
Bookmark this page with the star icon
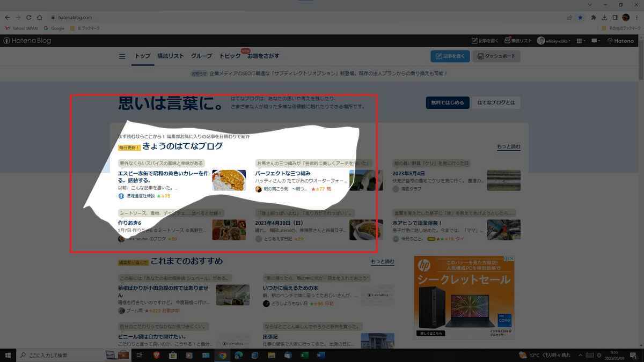tap(580, 18)
